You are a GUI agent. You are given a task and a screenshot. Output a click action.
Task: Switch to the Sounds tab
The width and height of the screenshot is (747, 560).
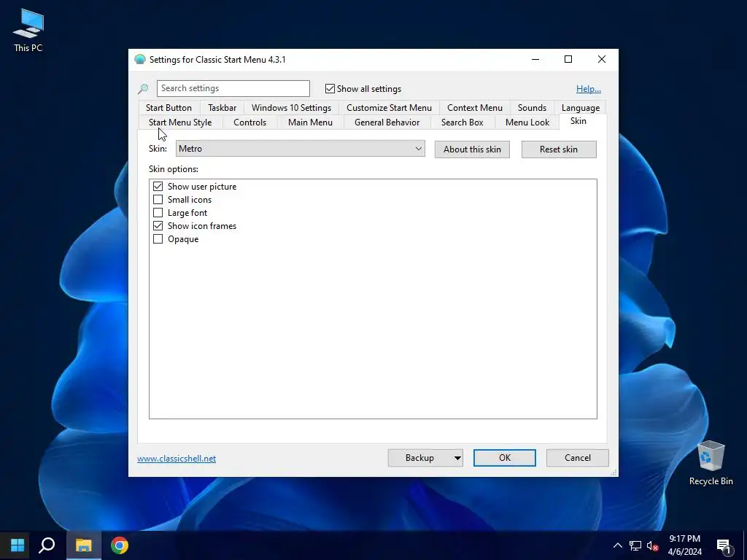(532, 108)
